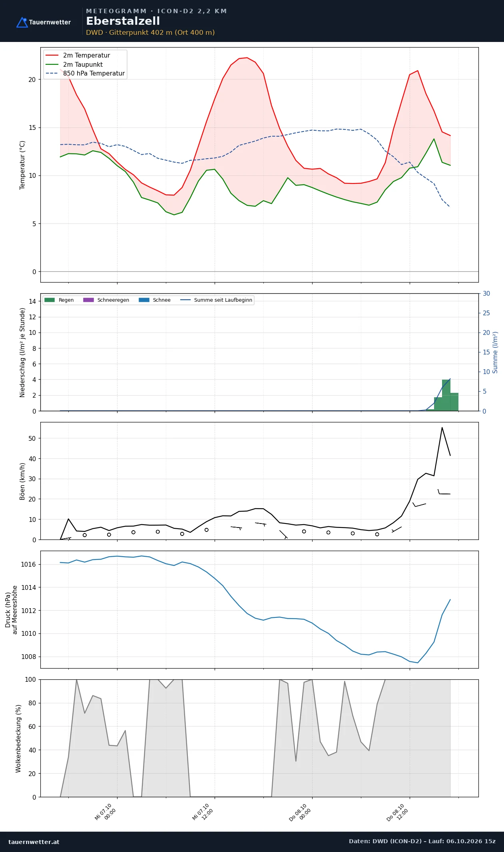This screenshot has width=504, height=852.
Task: Click the 'Do 08.10 12:00' time axis label
Action: point(397,812)
